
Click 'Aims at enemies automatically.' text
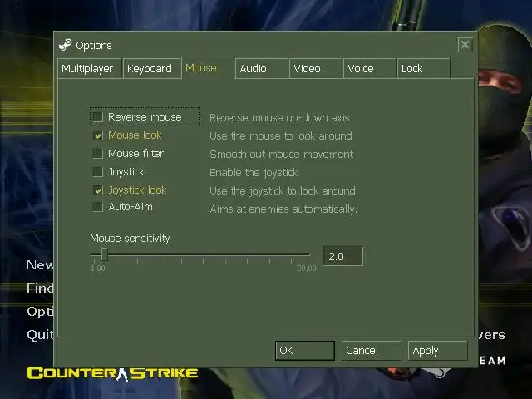(x=283, y=209)
